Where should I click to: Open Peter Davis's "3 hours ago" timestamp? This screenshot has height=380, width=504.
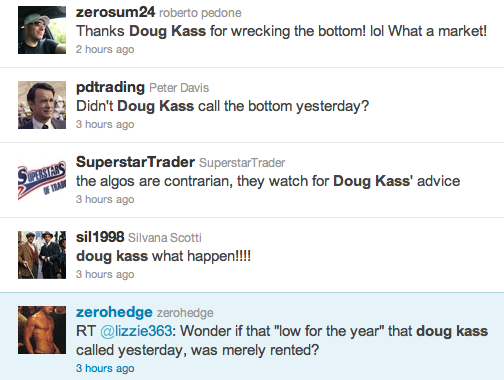point(105,124)
